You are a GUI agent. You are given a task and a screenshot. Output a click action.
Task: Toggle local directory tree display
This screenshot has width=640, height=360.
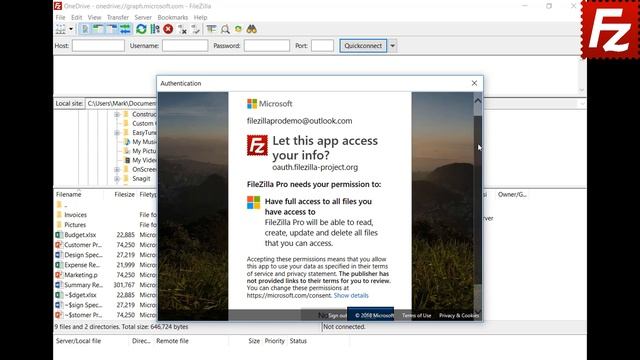pyautogui.click(x=98, y=29)
